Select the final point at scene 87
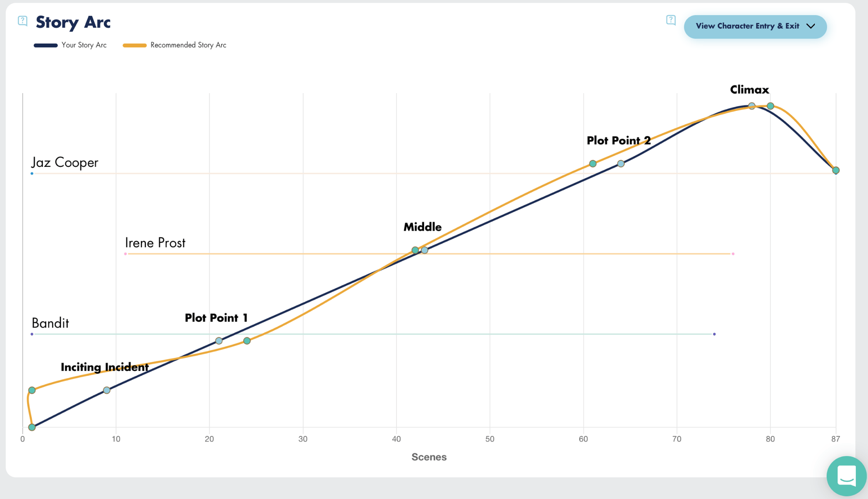This screenshot has width=868, height=499. (836, 170)
